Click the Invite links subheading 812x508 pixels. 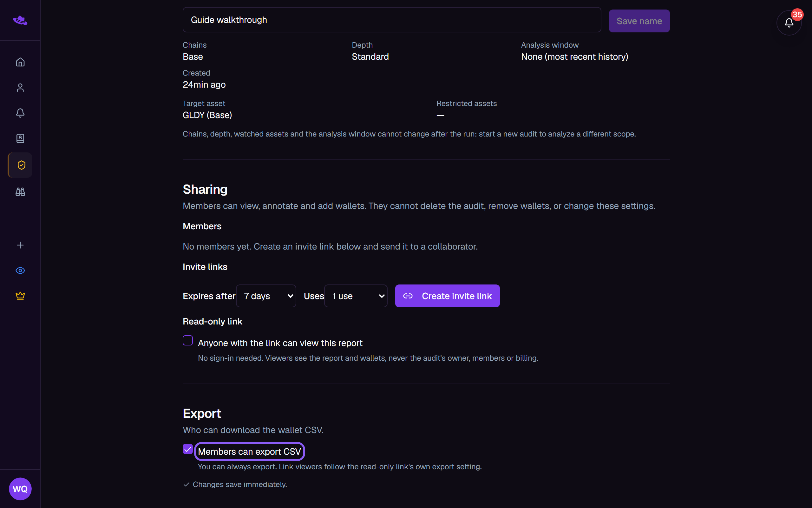(205, 267)
